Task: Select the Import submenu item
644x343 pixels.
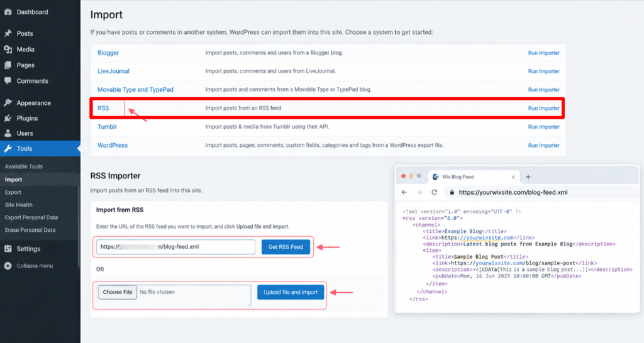Action: pos(14,180)
